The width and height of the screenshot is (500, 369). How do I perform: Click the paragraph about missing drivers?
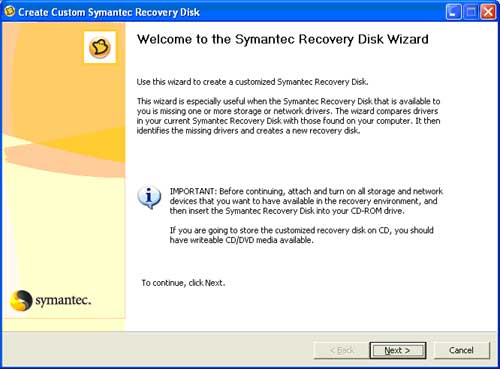click(x=288, y=116)
